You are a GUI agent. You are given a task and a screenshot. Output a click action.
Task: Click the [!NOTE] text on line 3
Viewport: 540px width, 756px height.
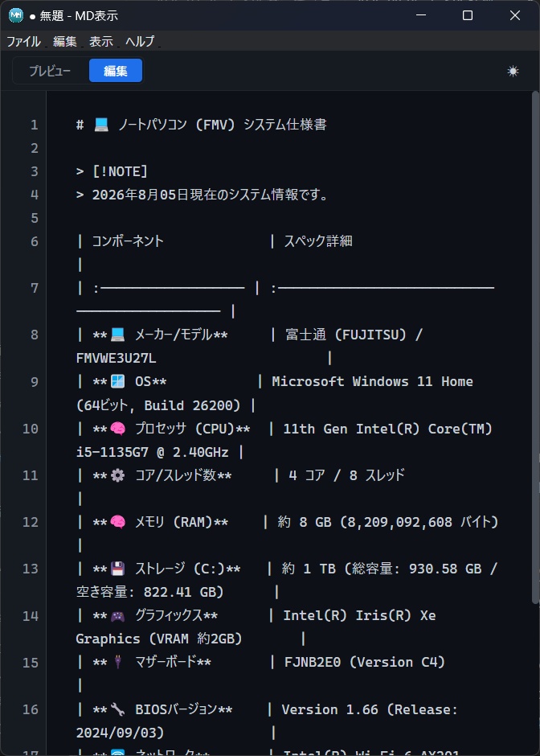120,171
